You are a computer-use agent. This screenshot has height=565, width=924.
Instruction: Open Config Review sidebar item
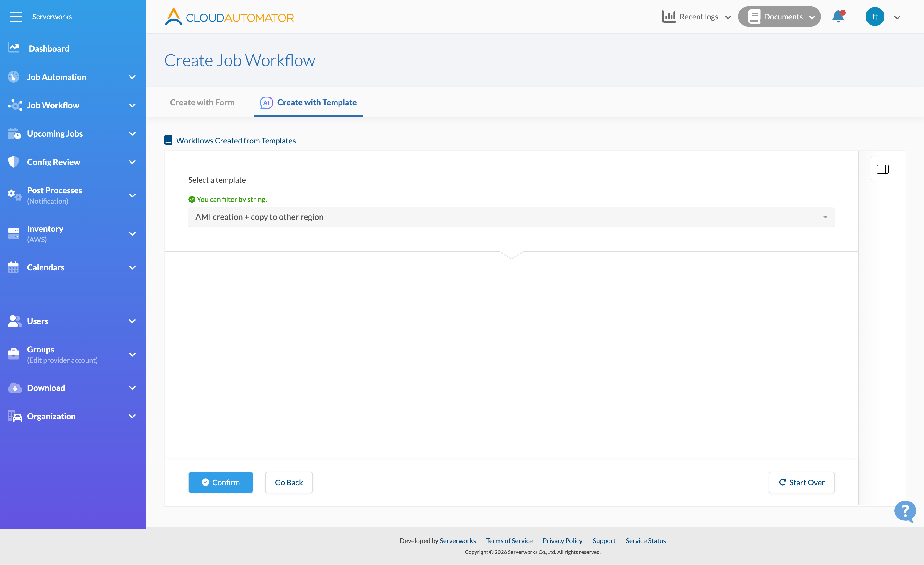point(54,162)
